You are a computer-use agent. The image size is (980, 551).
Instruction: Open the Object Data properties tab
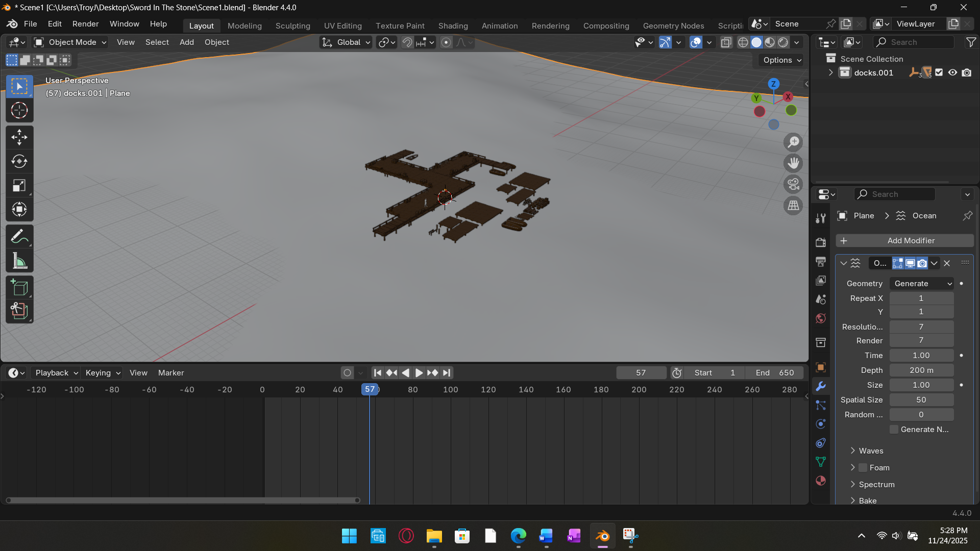point(821,462)
